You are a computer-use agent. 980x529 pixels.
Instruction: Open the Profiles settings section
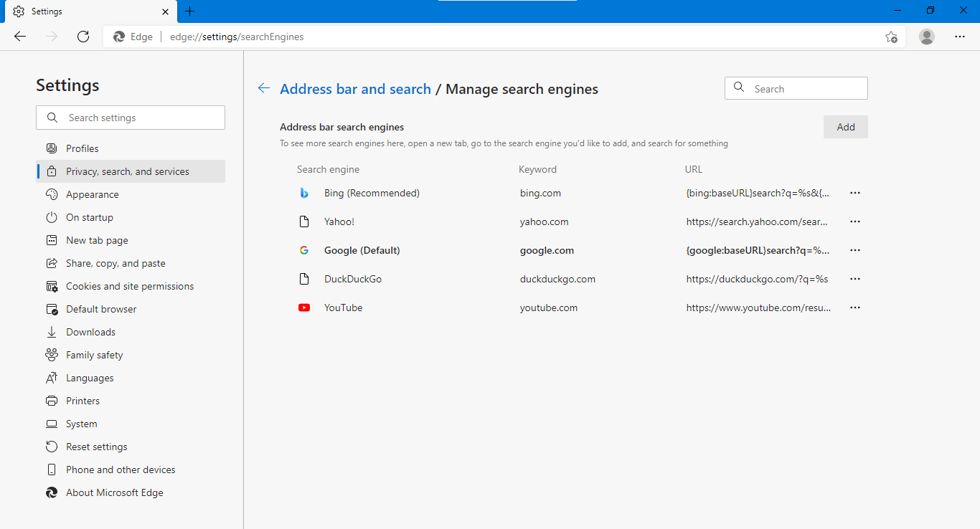click(131, 148)
